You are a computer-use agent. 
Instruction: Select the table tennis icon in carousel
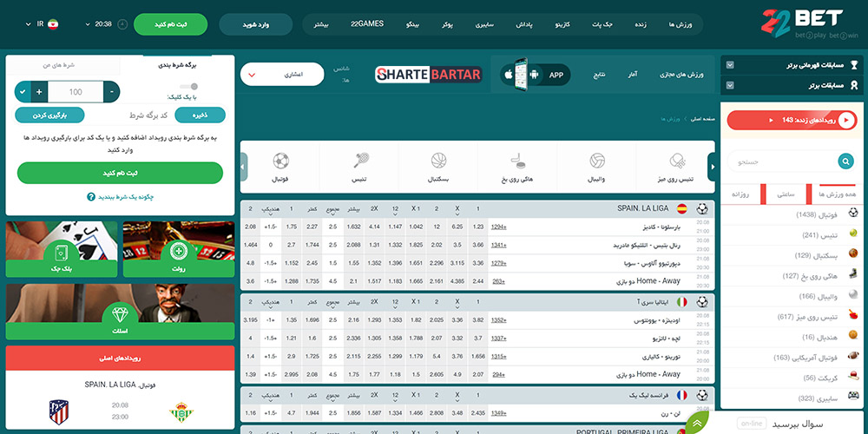(677, 161)
